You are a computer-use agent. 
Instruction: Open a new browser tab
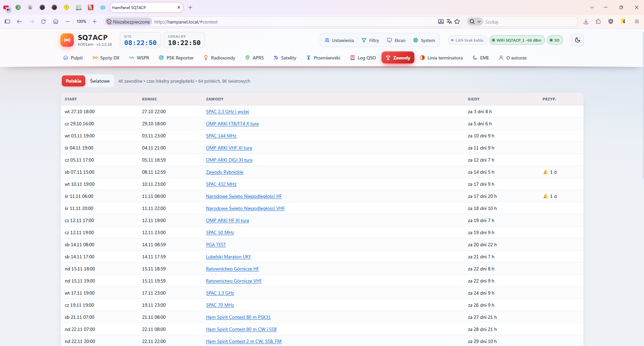[190, 7]
